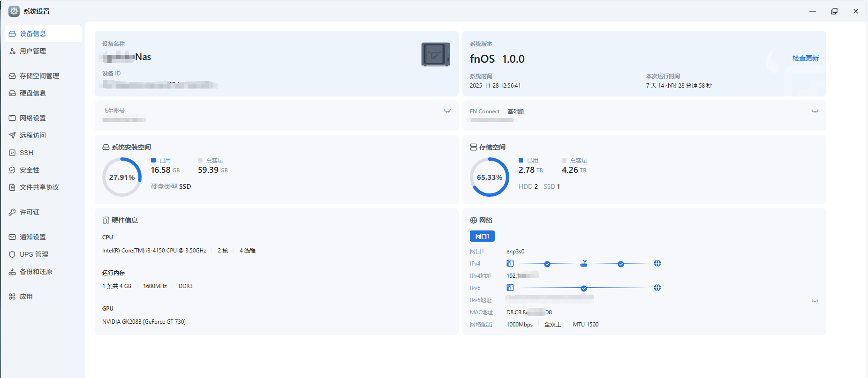
Task: Maximize the 系统设置 window
Action: coord(834,11)
